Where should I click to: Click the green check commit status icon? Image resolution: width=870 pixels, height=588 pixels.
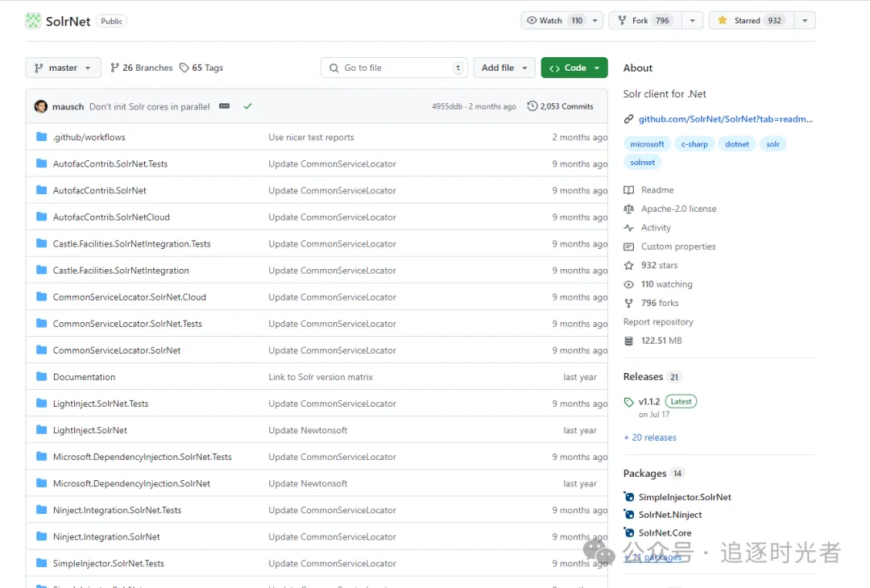click(x=247, y=106)
